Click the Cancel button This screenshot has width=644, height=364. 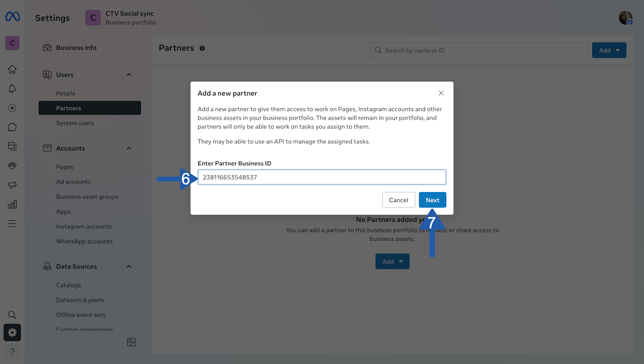[x=398, y=200]
